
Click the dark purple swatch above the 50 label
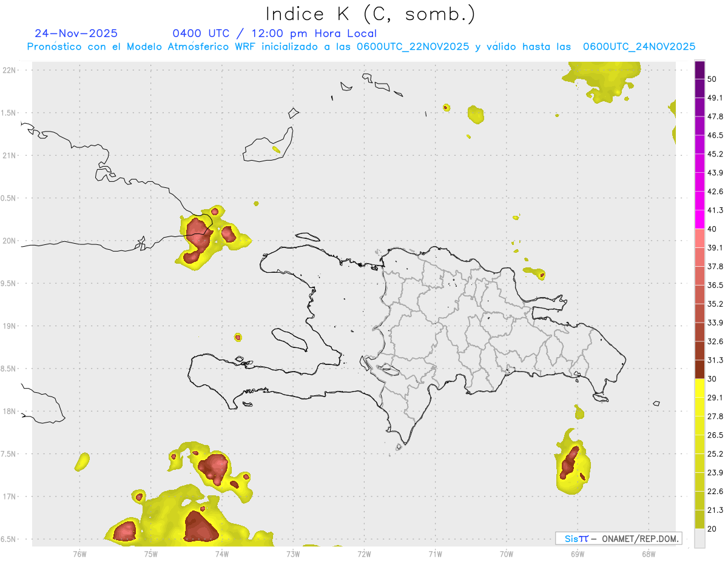click(x=699, y=70)
